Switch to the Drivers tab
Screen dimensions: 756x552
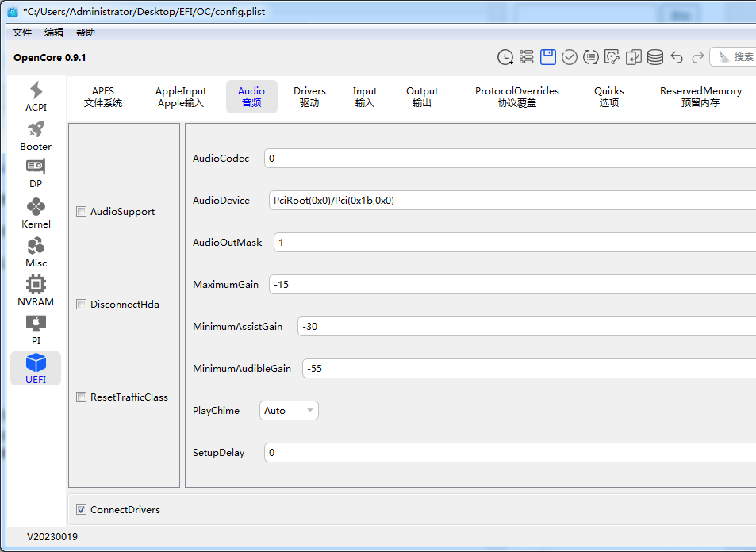click(309, 97)
